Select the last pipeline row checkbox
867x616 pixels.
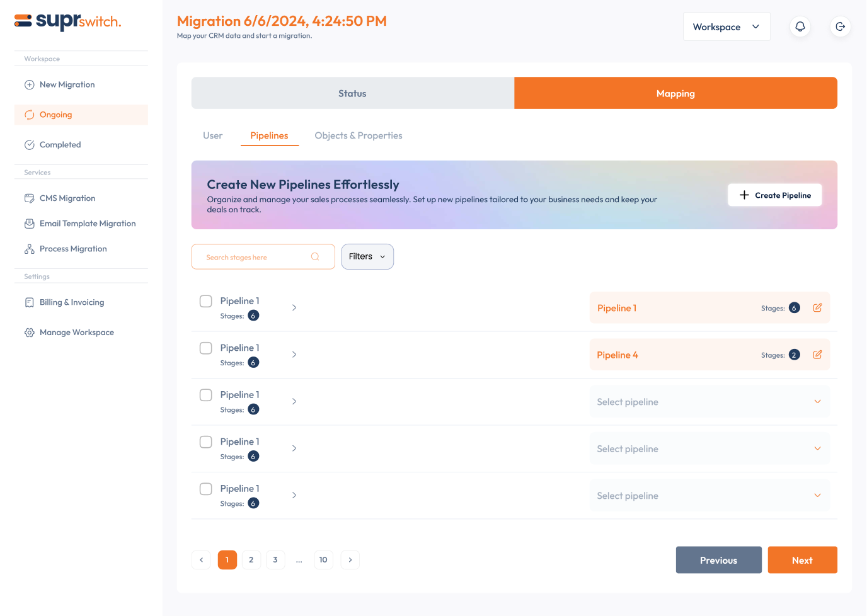pyautogui.click(x=206, y=489)
